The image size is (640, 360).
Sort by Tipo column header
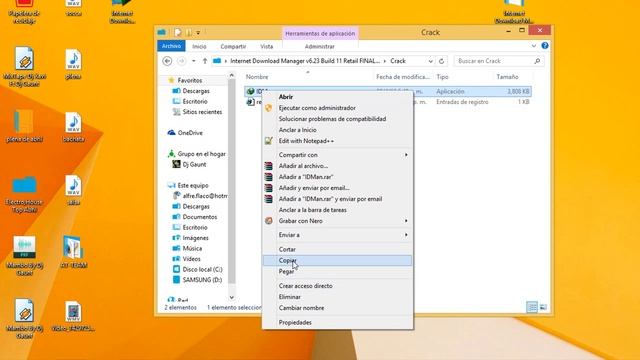tap(442, 77)
